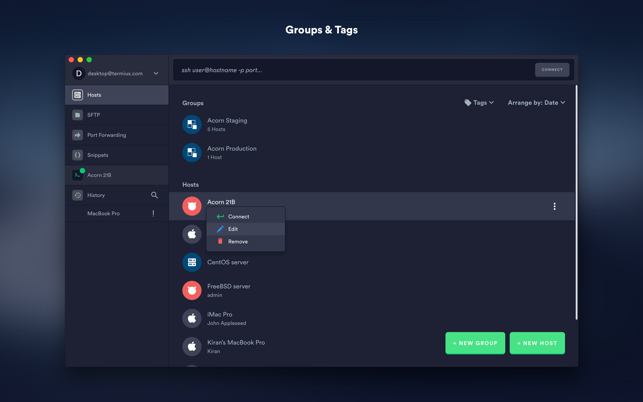The image size is (643, 402).
Task: Click the hosts list vertical scrollbar
Action: click(x=576, y=203)
